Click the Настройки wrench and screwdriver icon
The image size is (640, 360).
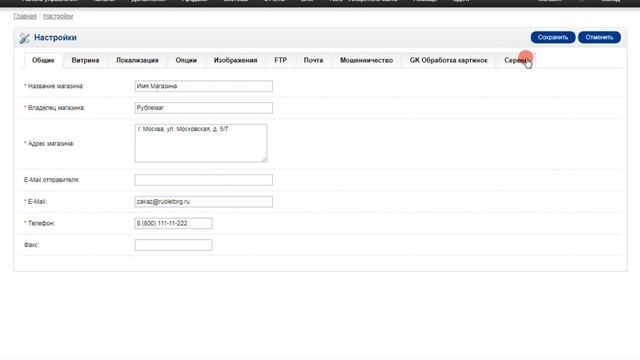(24, 38)
